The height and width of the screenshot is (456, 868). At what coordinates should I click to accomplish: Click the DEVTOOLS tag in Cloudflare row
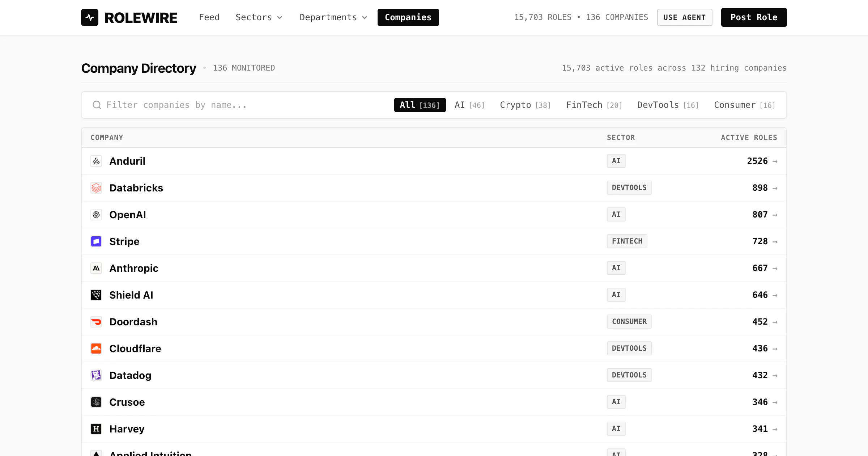629,349
